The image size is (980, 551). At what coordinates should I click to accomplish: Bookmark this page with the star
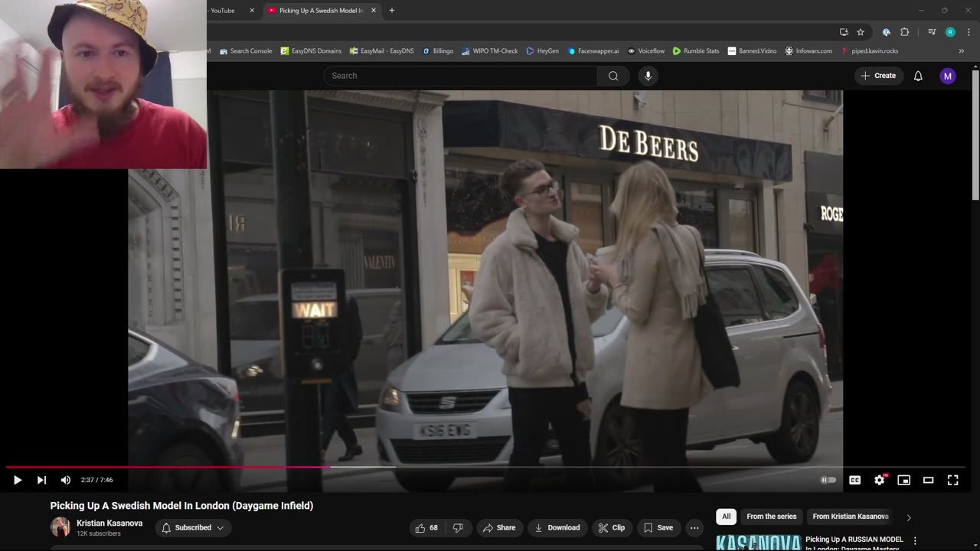(861, 32)
